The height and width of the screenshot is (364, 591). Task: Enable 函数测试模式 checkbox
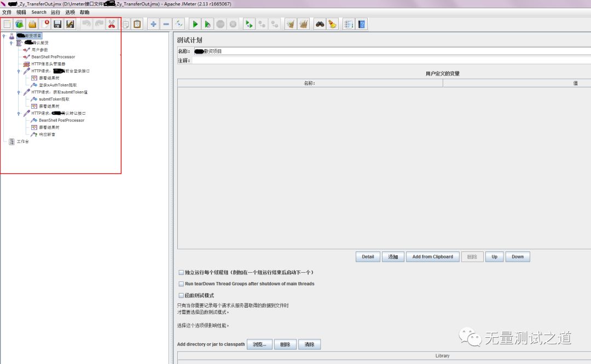tap(181, 295)
